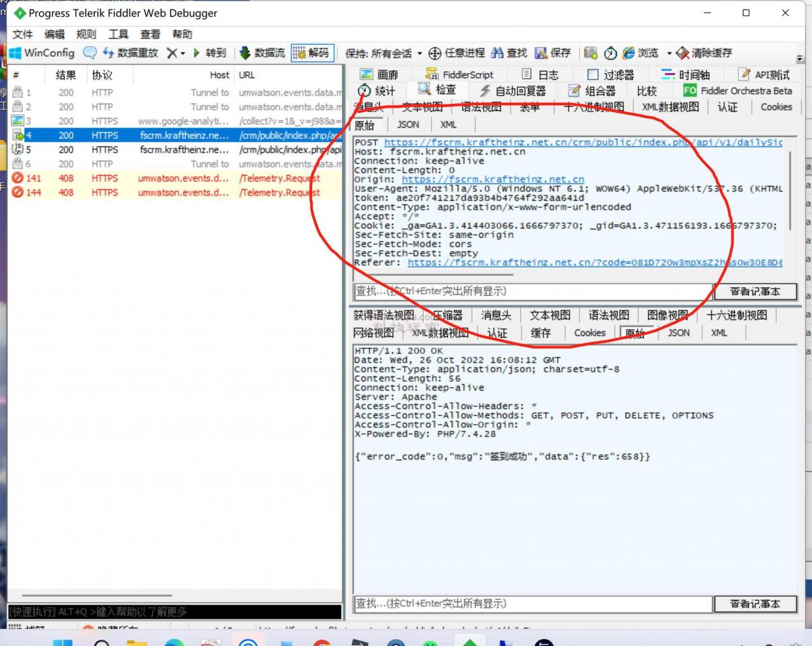Image resolution: width=812 pixels, height=646 pixels.
Task: Click the request raw view vertical scrollbar
Action: tap(790, 190)
